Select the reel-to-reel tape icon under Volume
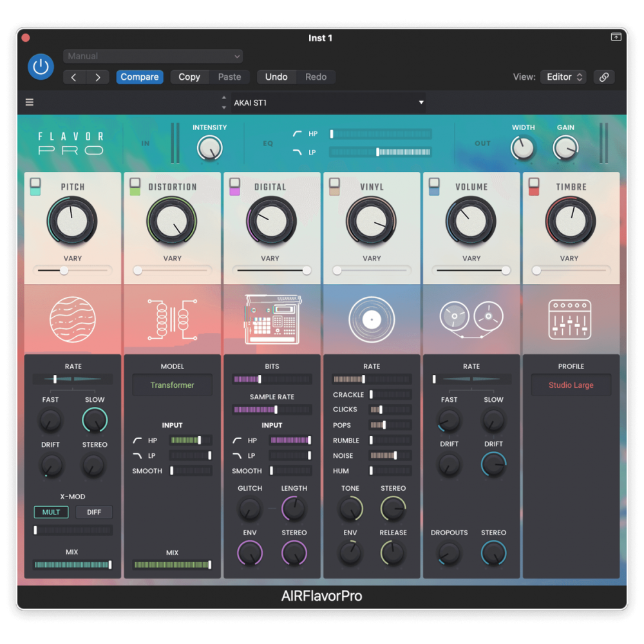The image size is (644, 644). pyautogui.click(x=471, y=319)
